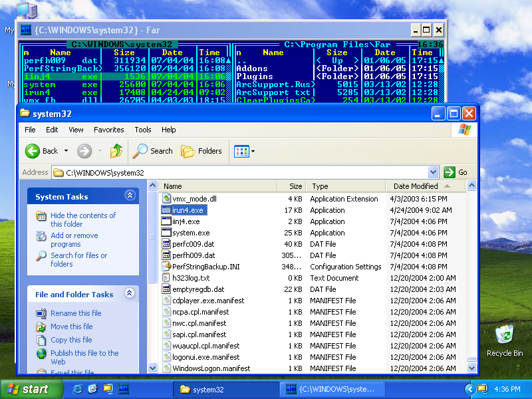This screenshot has height=399, width=532.
Task: Open the View menu
Action: [x=76, y=130]
